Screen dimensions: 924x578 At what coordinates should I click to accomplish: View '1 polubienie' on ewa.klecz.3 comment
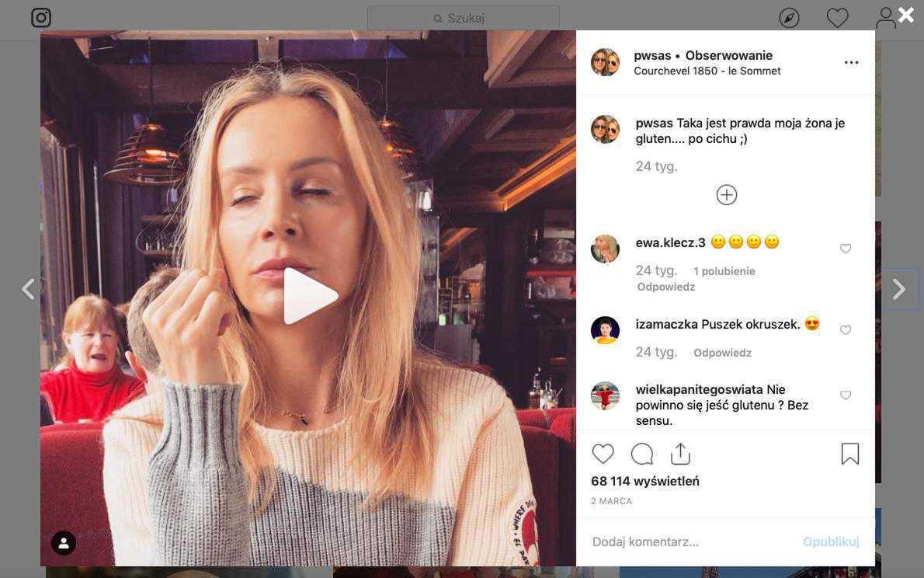[x=724, y=271]
